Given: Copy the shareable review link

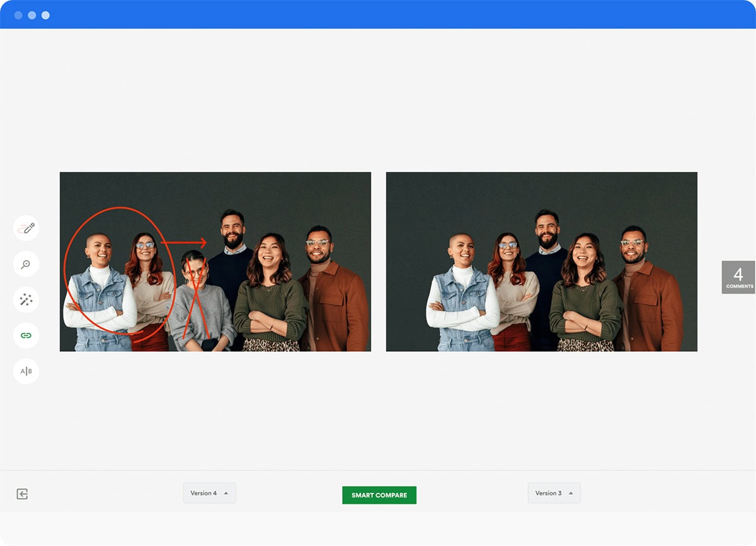Looking at the screenshot, I should tap(25, 335).
